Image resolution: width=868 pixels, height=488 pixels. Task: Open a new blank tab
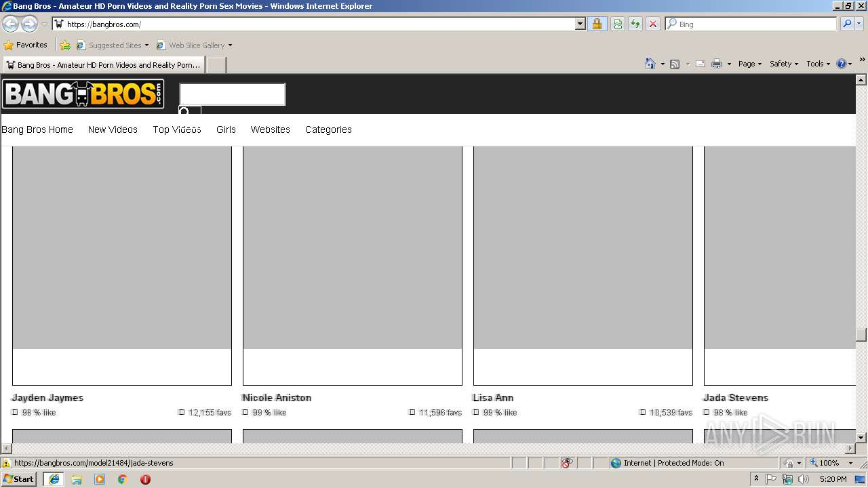216,65
